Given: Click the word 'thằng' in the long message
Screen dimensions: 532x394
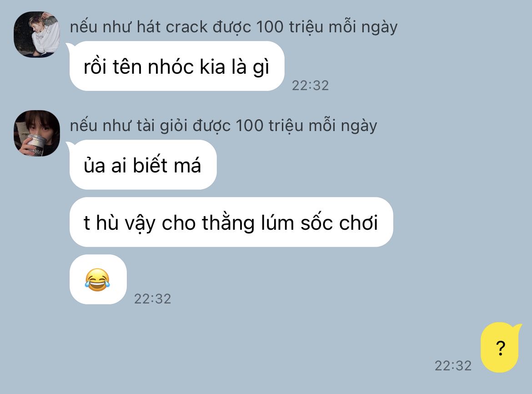Looking at the screenshot, I should (x=228, y=223).
